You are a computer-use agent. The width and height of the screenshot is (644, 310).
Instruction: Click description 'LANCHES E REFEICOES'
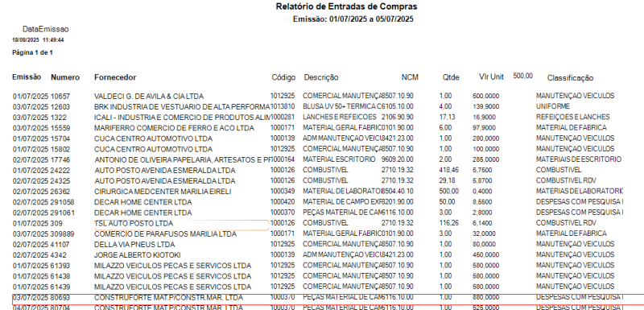(x=339, y=117)
